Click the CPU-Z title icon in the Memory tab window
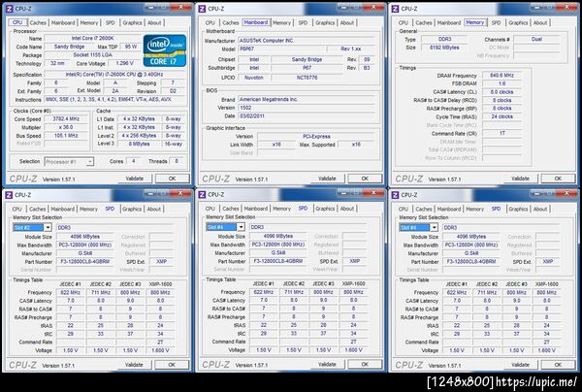 pos(396,9)
